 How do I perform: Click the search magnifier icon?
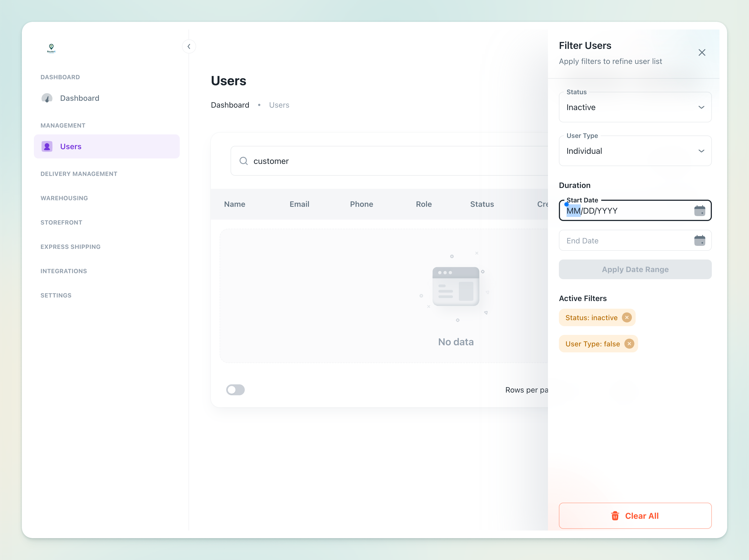pos(243,161)
